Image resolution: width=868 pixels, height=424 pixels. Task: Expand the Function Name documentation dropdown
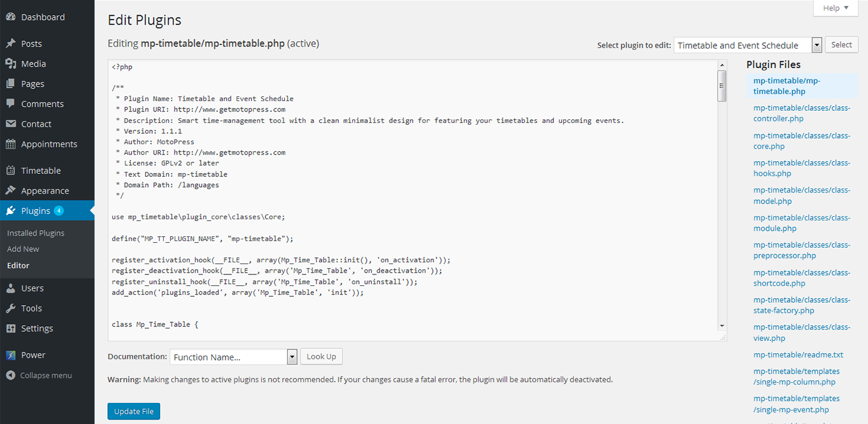click(x=233, y=357)
